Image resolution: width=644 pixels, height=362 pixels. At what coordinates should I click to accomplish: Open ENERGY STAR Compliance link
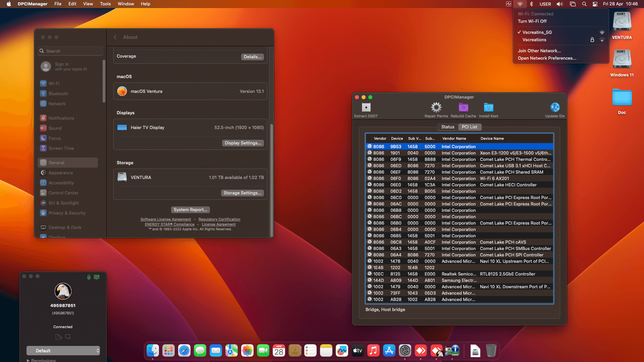click(169, 224)
